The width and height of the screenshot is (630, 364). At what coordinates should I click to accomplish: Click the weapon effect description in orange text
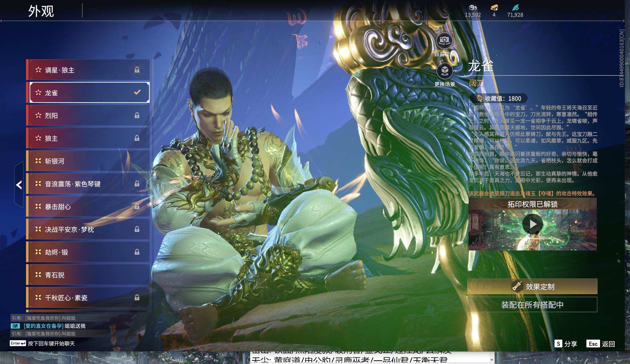[x=532, y=194]
